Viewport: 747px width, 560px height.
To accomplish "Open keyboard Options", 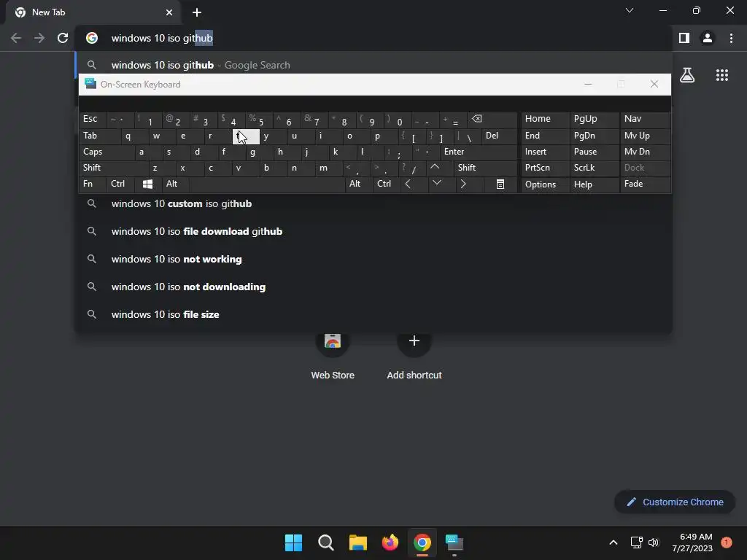I will [545, 184].
